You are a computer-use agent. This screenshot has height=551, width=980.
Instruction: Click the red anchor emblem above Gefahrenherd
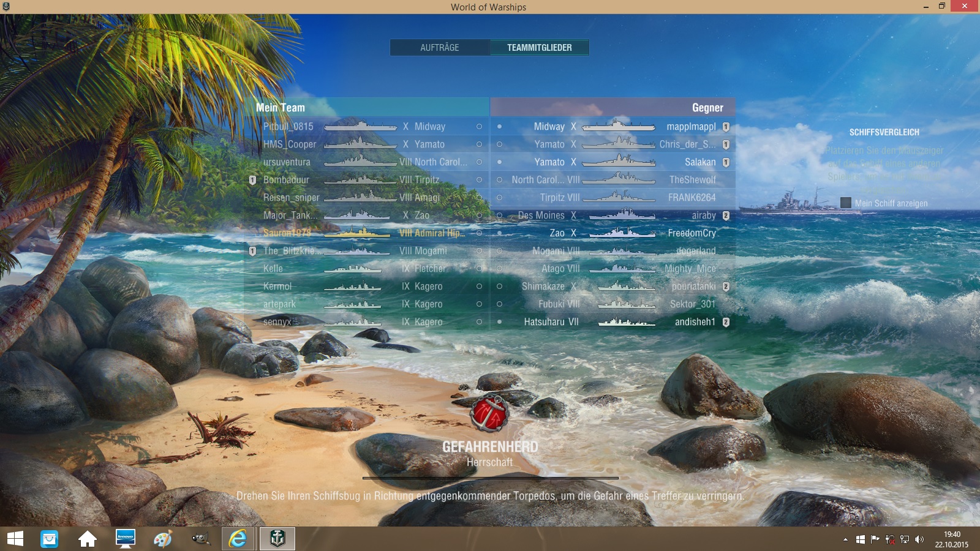(489, 413)
